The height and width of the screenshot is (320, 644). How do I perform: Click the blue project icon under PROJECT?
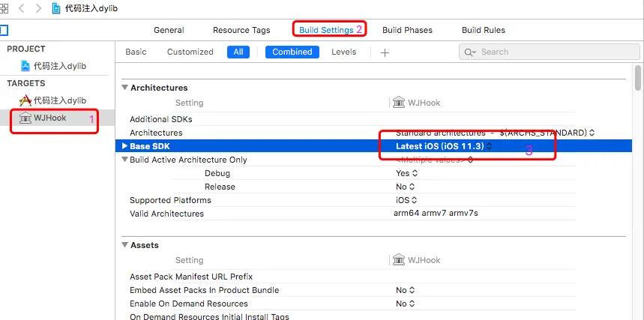25,66
